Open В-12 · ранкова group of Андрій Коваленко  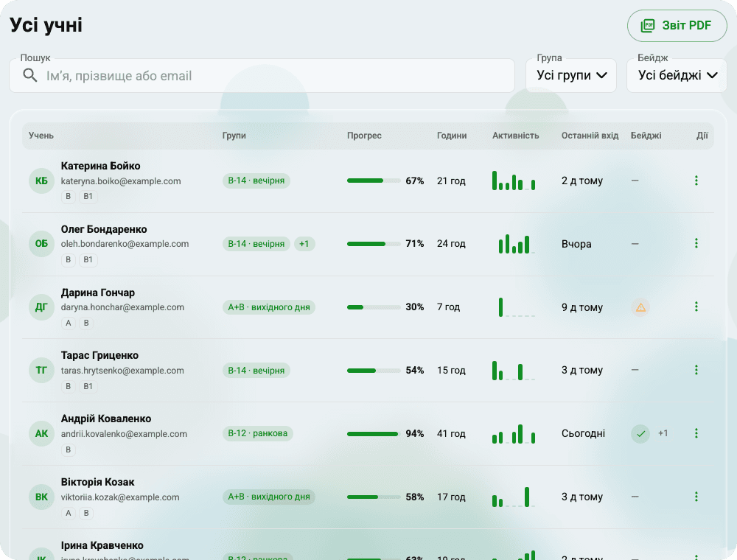[x=257, y=433]
